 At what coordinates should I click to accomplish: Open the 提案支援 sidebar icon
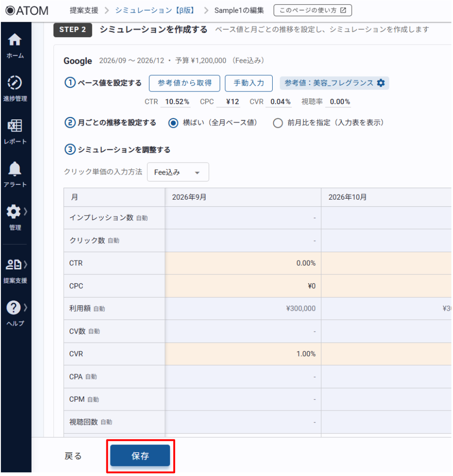pyautogui.click(x=13, y=264)
